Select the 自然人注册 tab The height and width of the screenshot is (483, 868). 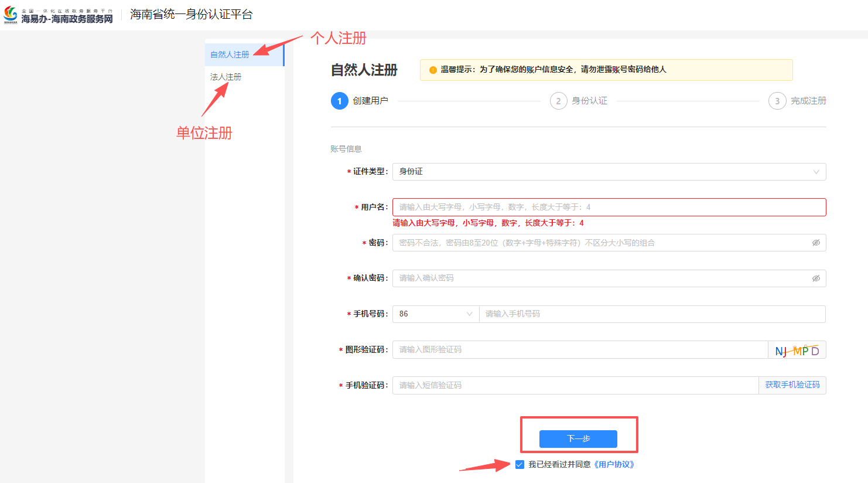(x=228, y=53)
